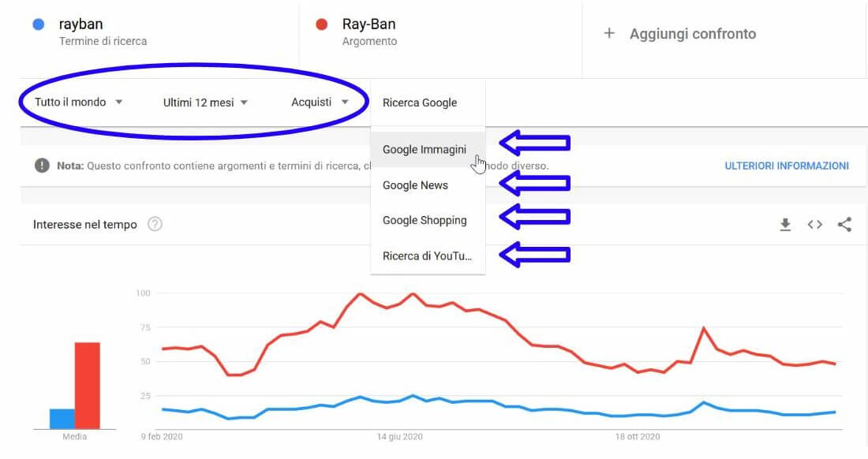
Task: Click the 14 giu 2020 axis label
Action: (400, 437)
